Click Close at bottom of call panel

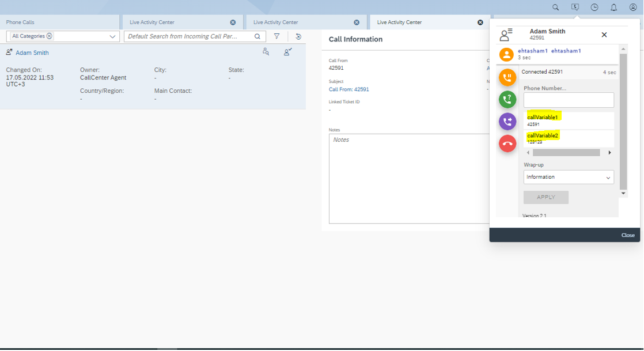point(628,235)
